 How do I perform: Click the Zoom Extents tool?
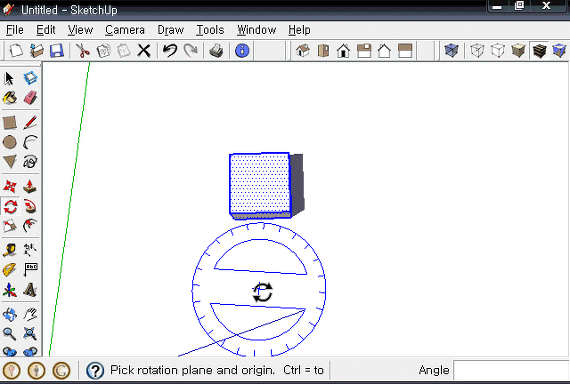[30, 334]
